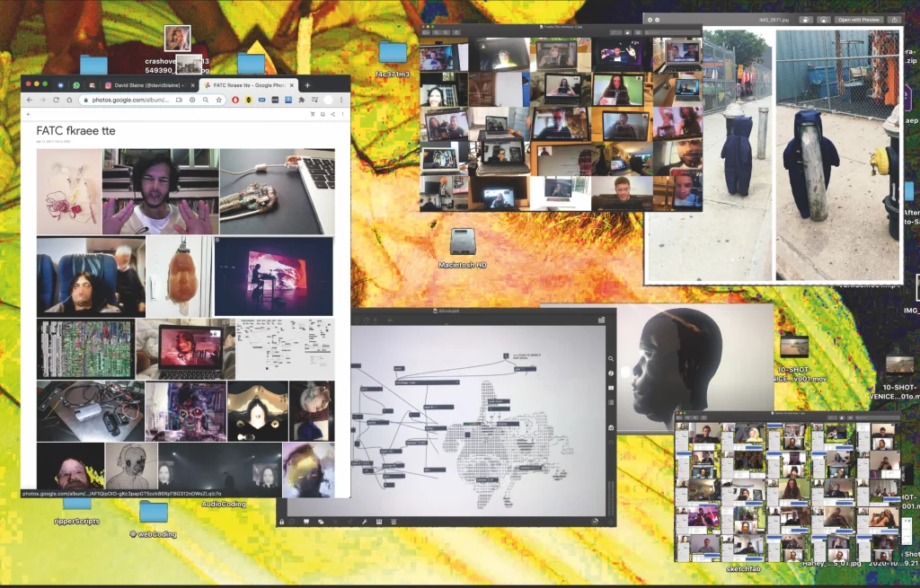Close the David Blaine tab
920x588 pixels.
(192, 85)
